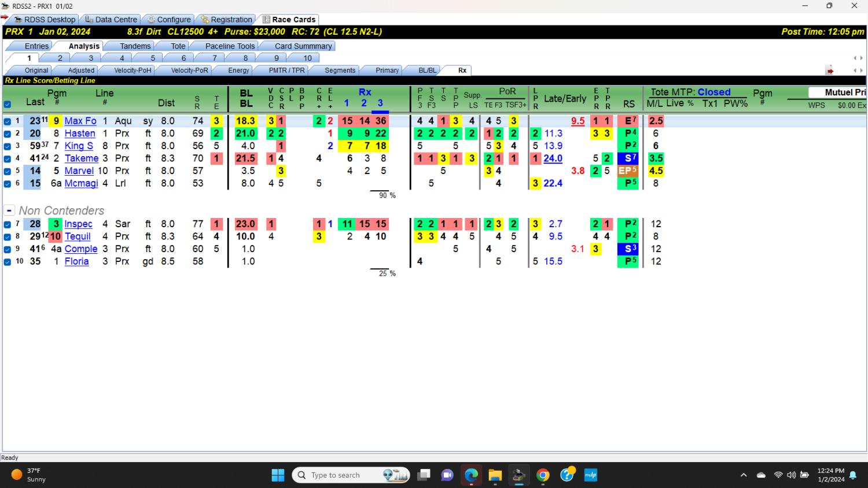Open the 37°F Sunny weather widget

pyautogui.click(x=28, y=475)
